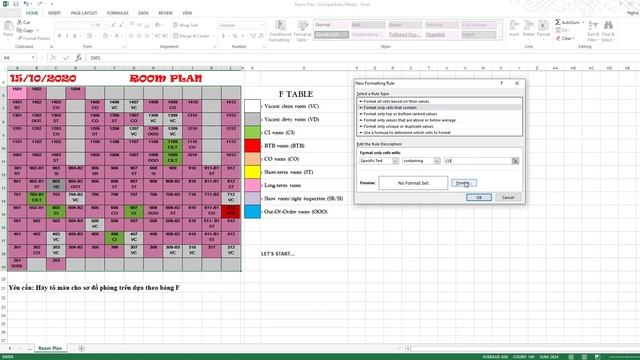Cancel the New Formatting Rule dialog
The height and width of the screenshot is (360, 640).
pyautogui.click(x=508, y=197)
